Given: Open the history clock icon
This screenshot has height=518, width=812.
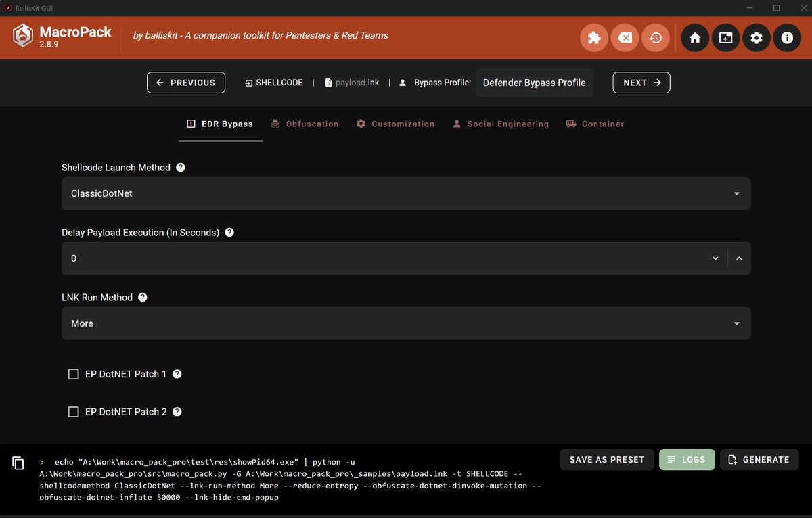Looking at the screenshot, I should click(x=656, y=38).
